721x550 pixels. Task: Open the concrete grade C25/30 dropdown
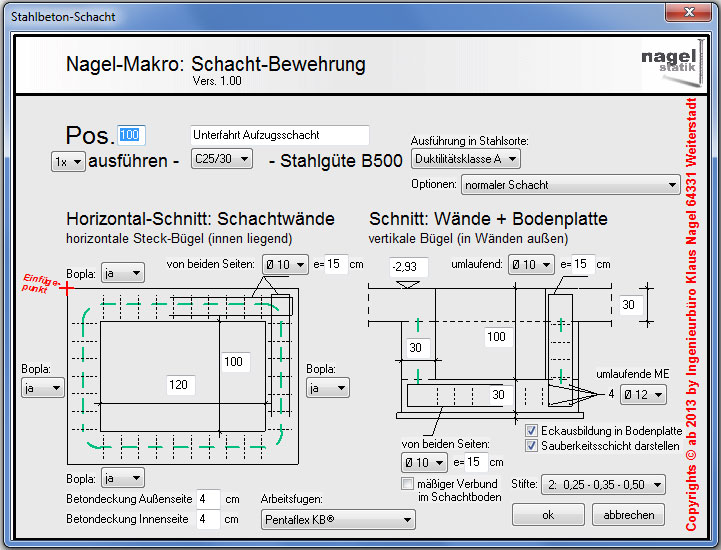pos(221,159)
